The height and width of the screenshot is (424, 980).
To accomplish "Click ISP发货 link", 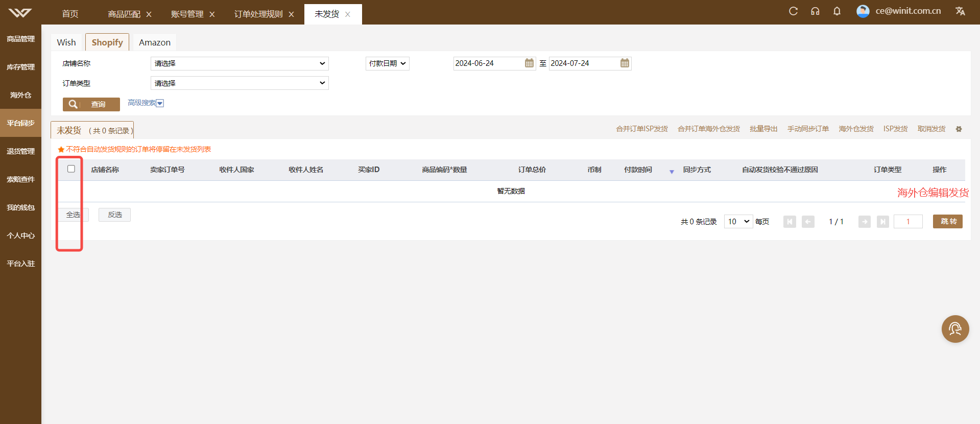I will [x=896, y=129].
